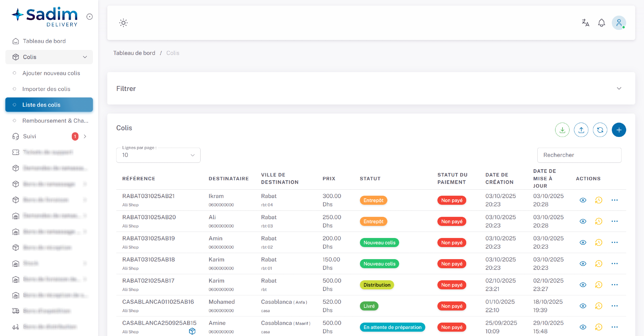View details of RABAT031025AB21 with the eye icon
This screenshot has width=644, height=336.
pyautogui.click(x=583, y=200)
